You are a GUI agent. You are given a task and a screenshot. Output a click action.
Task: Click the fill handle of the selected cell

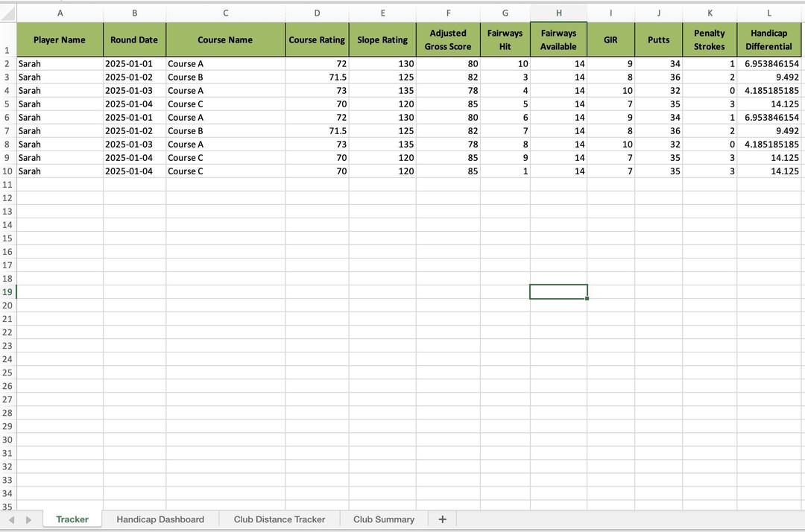point(587,297)
